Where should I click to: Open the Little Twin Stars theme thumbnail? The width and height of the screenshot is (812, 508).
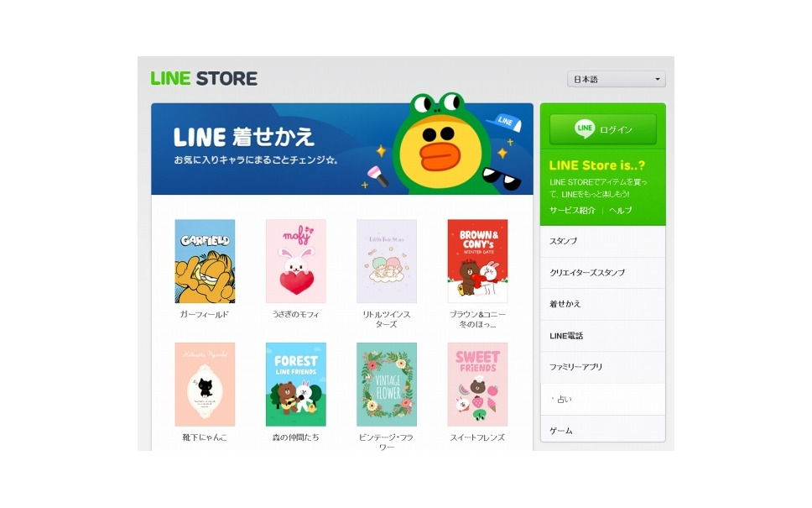click(x=387, y=261)
